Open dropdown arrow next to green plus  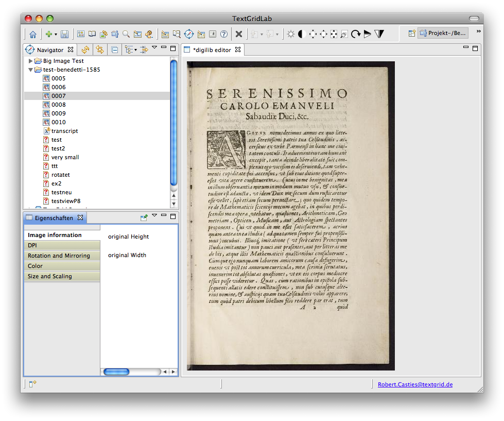[x=56, y=35]
